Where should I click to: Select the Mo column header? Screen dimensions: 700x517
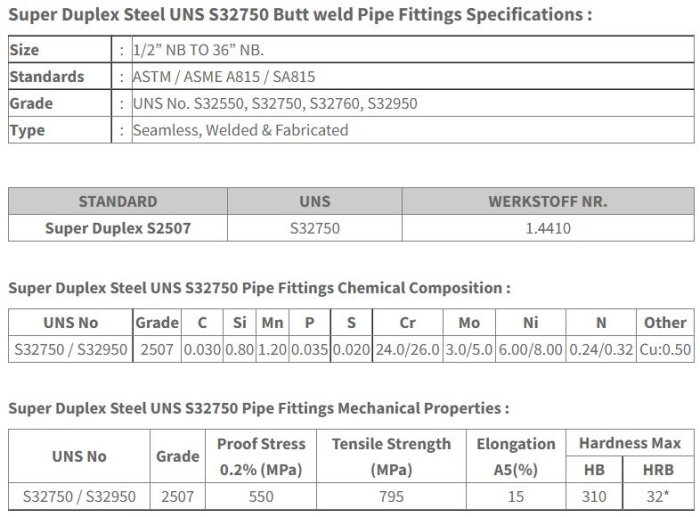(469, 323)
